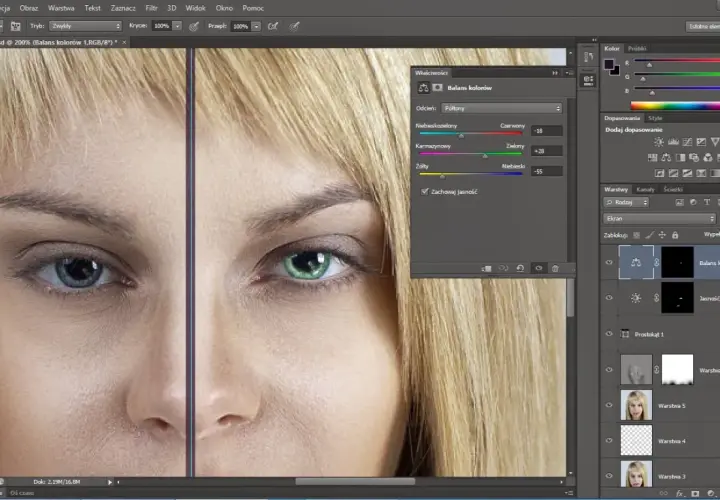Open Przepływ flow dropdown arrow
The width and height of the screenshot is (720, 500).
click(257, 26)
